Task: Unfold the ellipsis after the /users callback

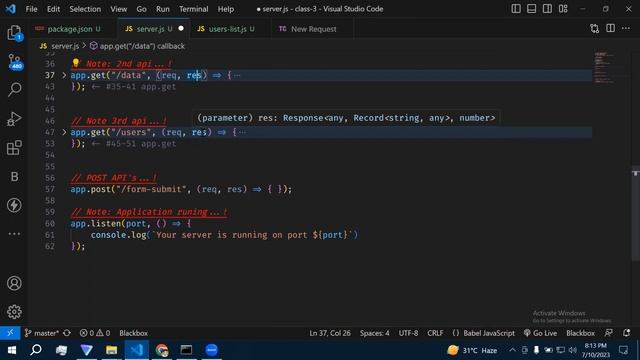Action: click(x=242, y=132)
